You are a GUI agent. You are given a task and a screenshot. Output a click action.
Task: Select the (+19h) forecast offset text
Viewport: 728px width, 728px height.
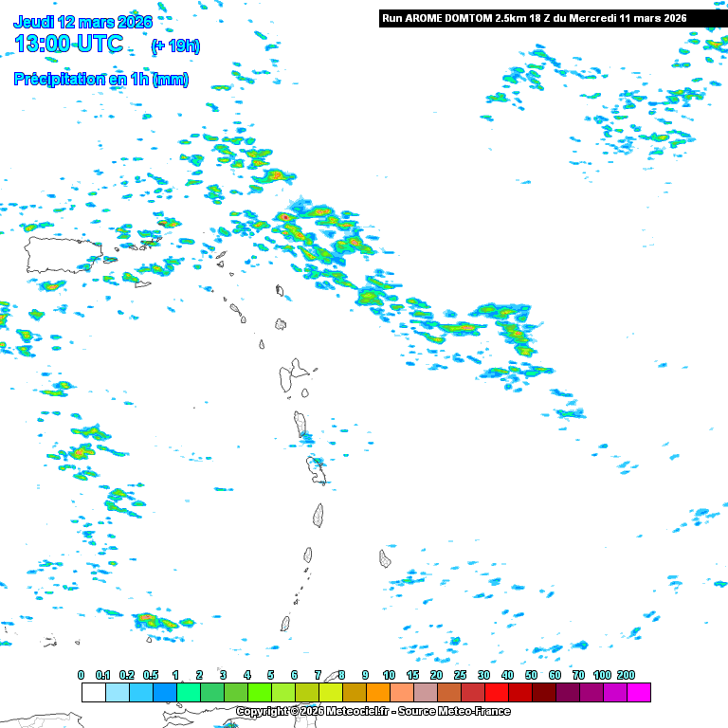pyautogui.click(x=175, y=45)
